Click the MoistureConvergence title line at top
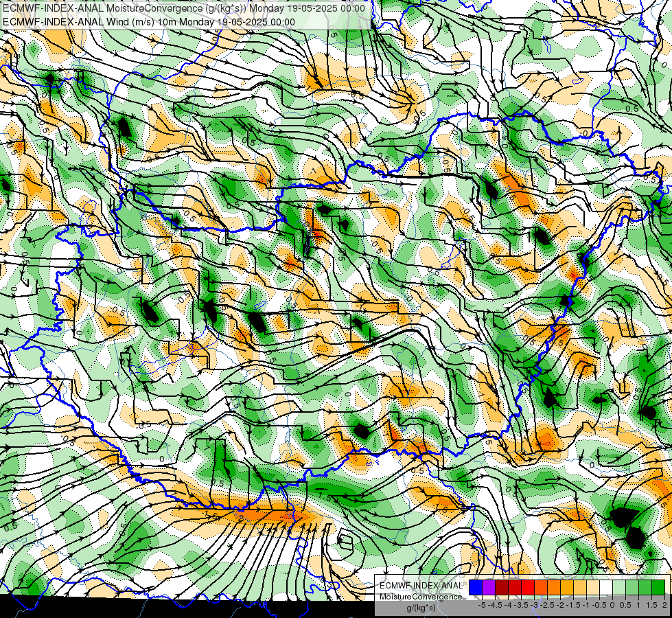Screen dimensions: 672x618 [184, 8]
